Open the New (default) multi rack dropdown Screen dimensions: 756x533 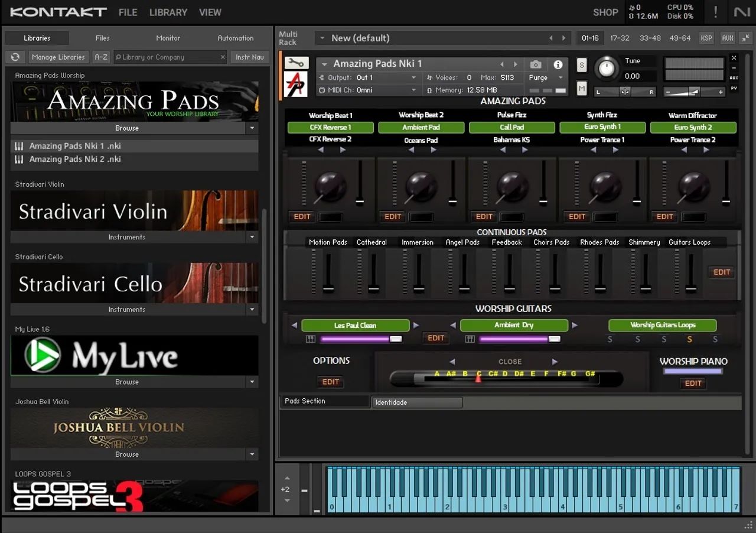point(322,38)
